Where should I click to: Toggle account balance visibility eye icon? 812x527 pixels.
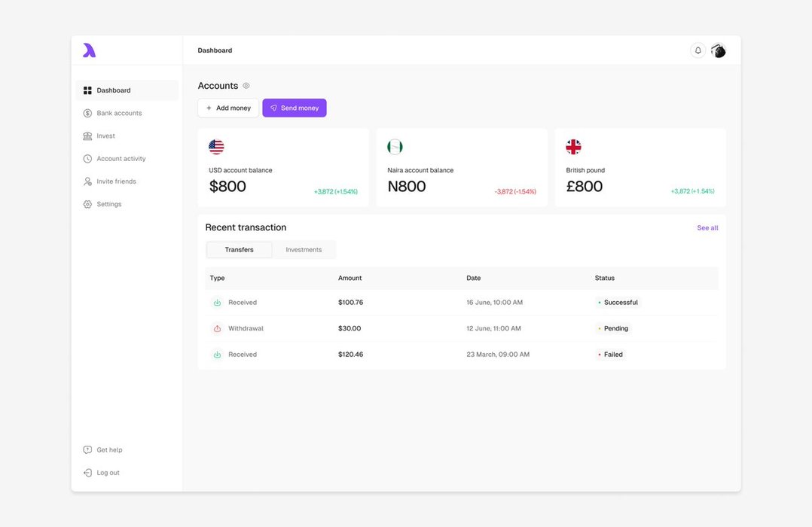coord(246,86)
